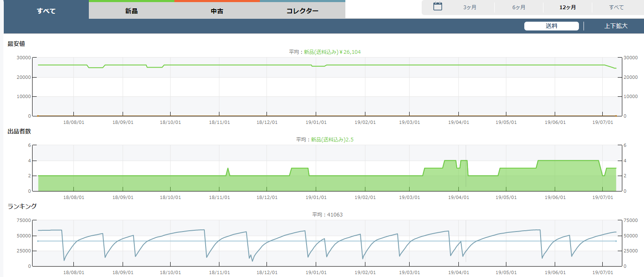Switch to the 新品 tab
Image resolution: width=644 pixels, height=277 pixels.
(x=131, y=11)
